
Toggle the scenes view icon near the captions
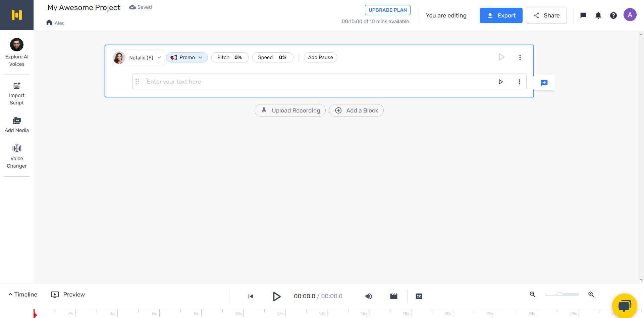[393, 296]
